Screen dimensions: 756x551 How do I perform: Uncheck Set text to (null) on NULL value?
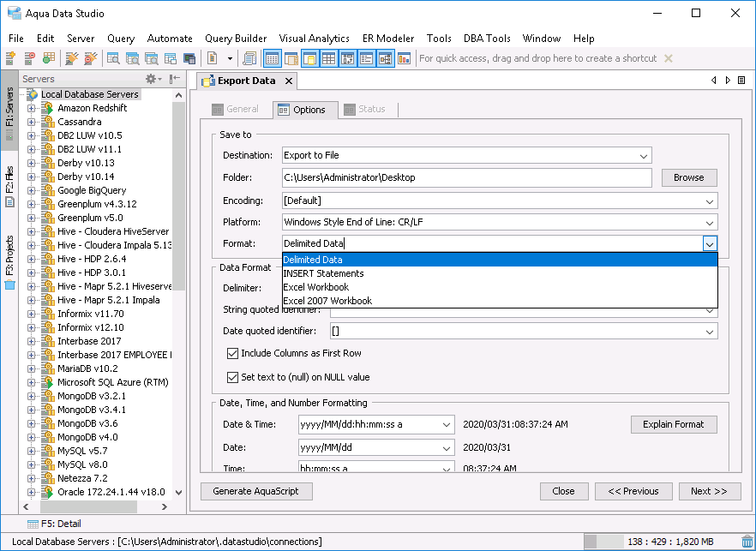pyautogui.click(x=232, y=377)
